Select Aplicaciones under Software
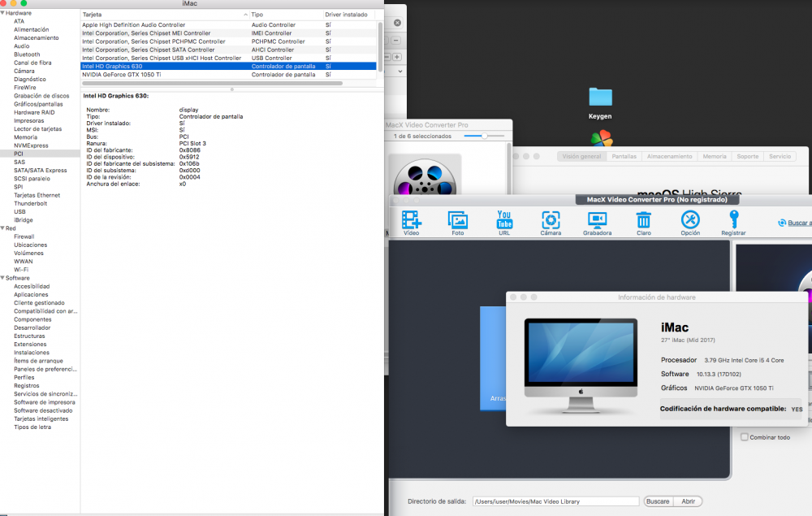 (x=31, y=295)
